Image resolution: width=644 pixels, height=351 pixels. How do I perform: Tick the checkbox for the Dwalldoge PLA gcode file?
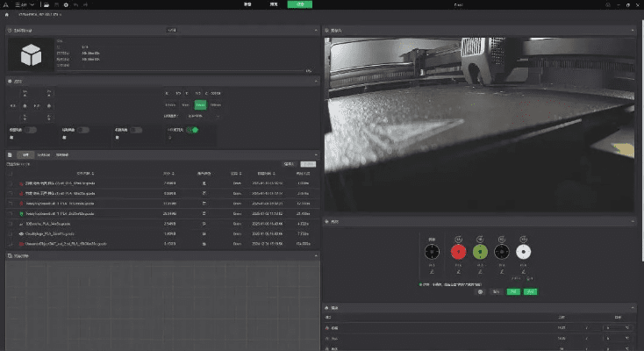tap(11, 235)
